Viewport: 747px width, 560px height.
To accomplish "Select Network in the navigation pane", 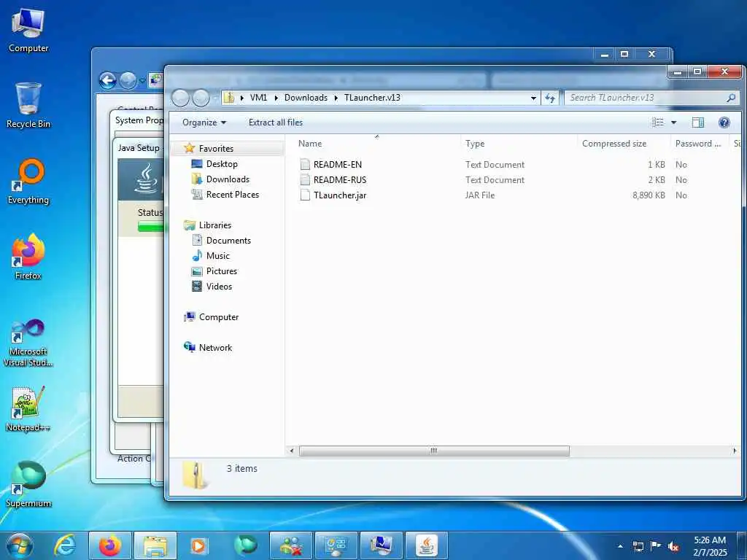I will (x=215, y=348).
